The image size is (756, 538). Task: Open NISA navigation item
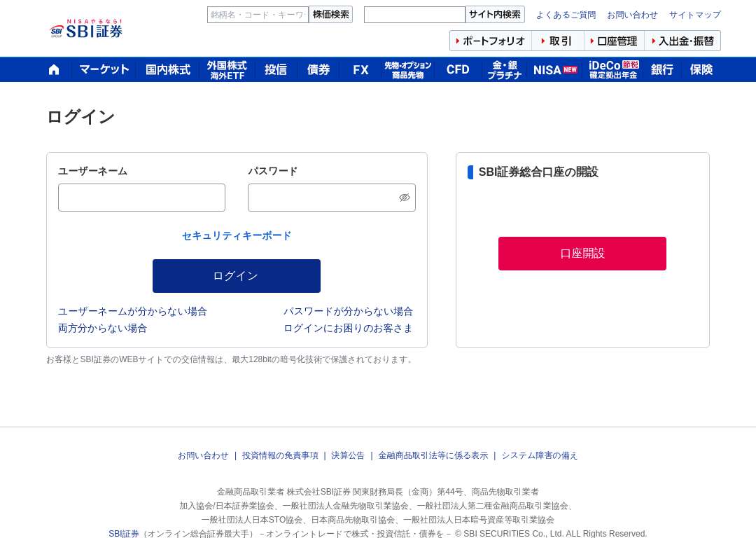(555, 69)
